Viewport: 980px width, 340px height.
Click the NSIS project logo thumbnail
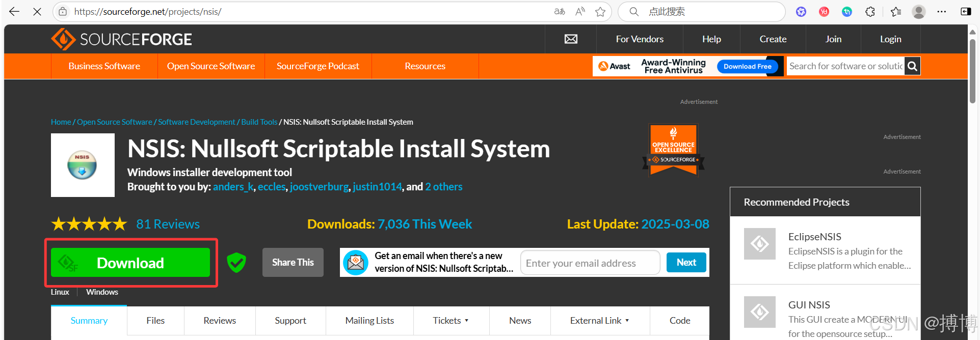pos(83,165)
